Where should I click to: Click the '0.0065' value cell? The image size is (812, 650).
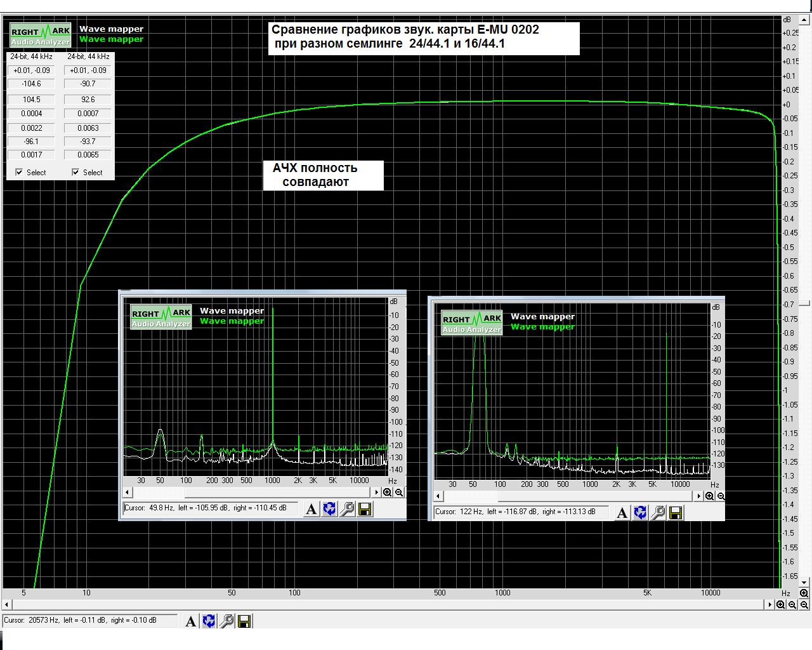(88, 155)
